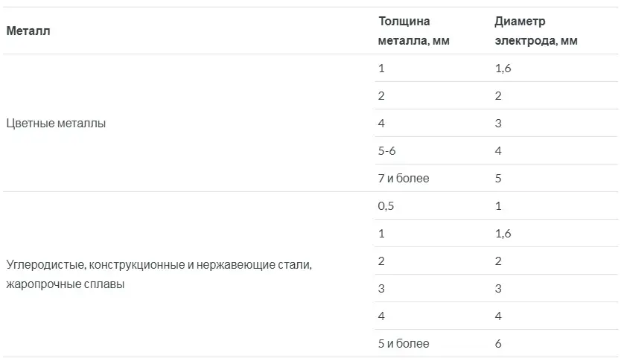Click electrode diameter "1,6" in the steels section
The width and height of the screenshot is (624, 364).
click(x=503, y=234)
